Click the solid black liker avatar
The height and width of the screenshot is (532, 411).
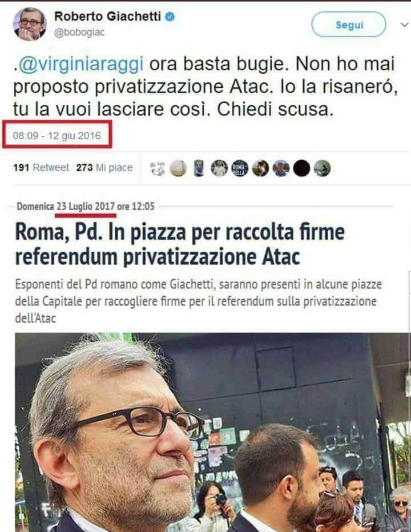click(x=301, y=168)
